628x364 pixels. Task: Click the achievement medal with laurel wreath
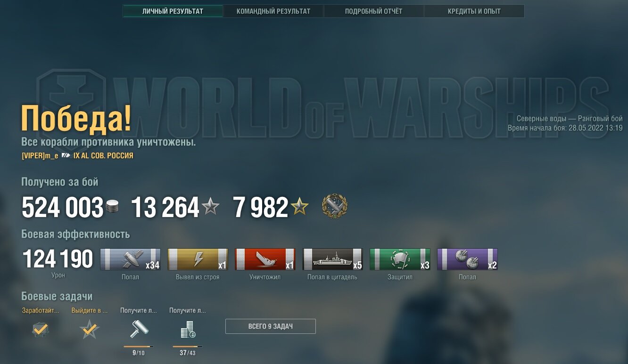click(x=334, y=207)
